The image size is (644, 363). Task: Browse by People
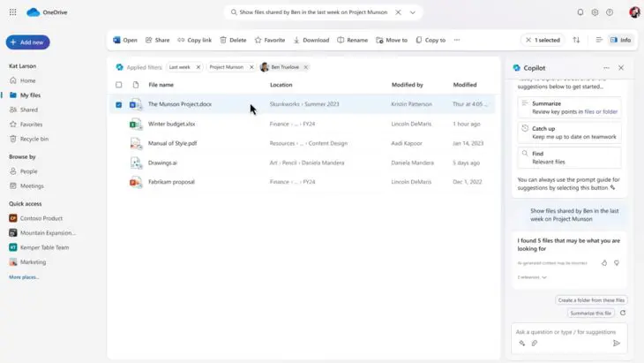click(x=29, y=171)
